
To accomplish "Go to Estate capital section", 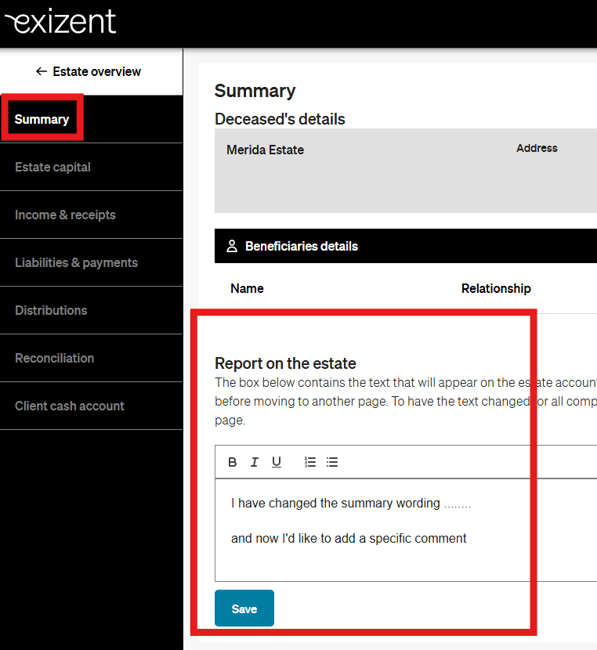I will tap(53, 167).
